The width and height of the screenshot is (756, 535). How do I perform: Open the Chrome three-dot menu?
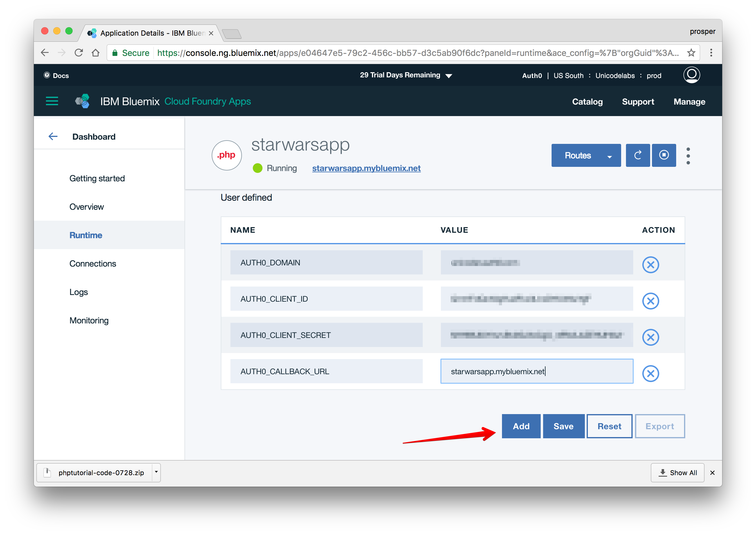711,53
